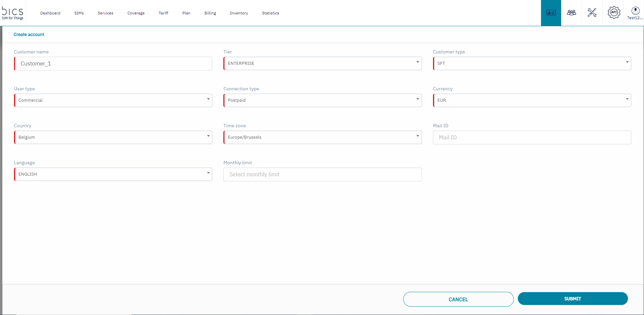Click the user groups icon

pyautogui.click(x=572, y=13)
